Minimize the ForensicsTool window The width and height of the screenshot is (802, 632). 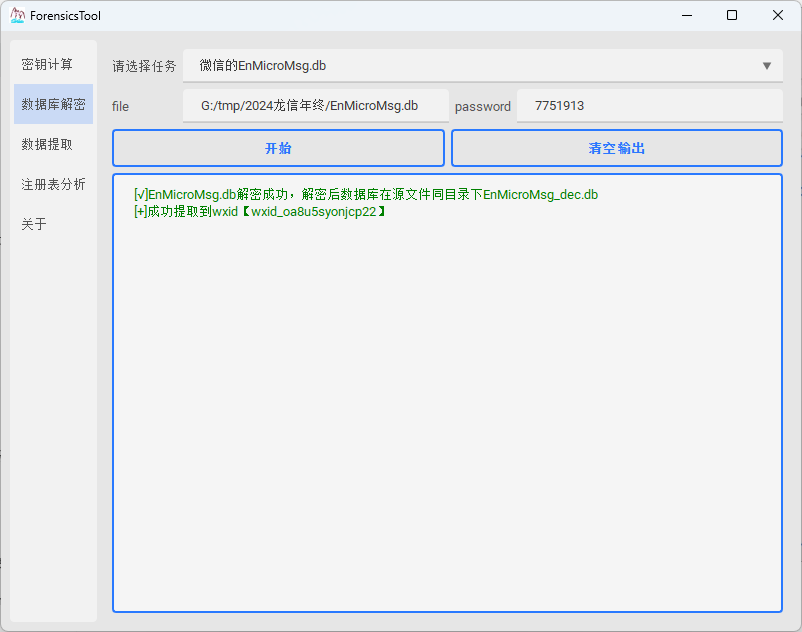tap(686, 15)
